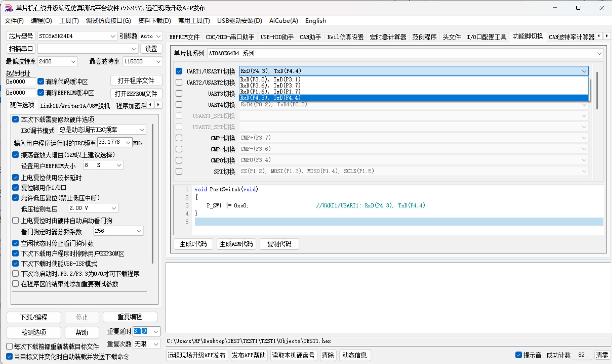Viewport: 612px width, 364px height.
Task: Enable 每次下载前都重新装载目标文件
Action: click(9, 346)
